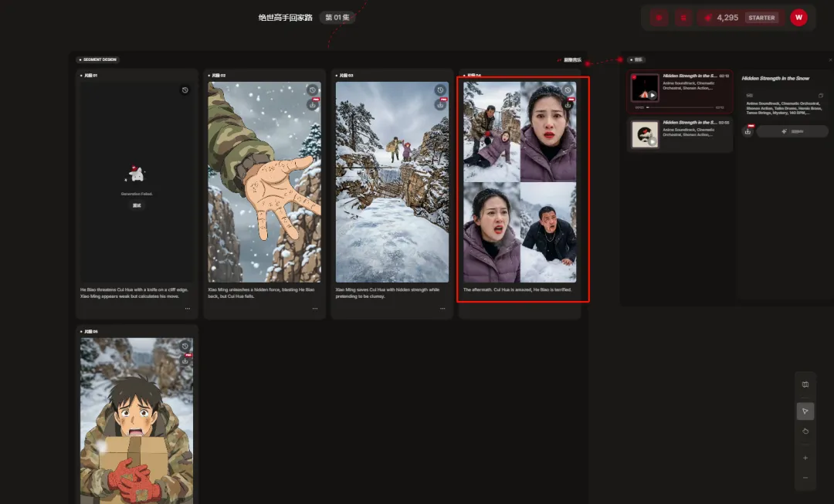Download segment 04 collage image
Viewport: 834px width, 504px height.
(568, 105)
